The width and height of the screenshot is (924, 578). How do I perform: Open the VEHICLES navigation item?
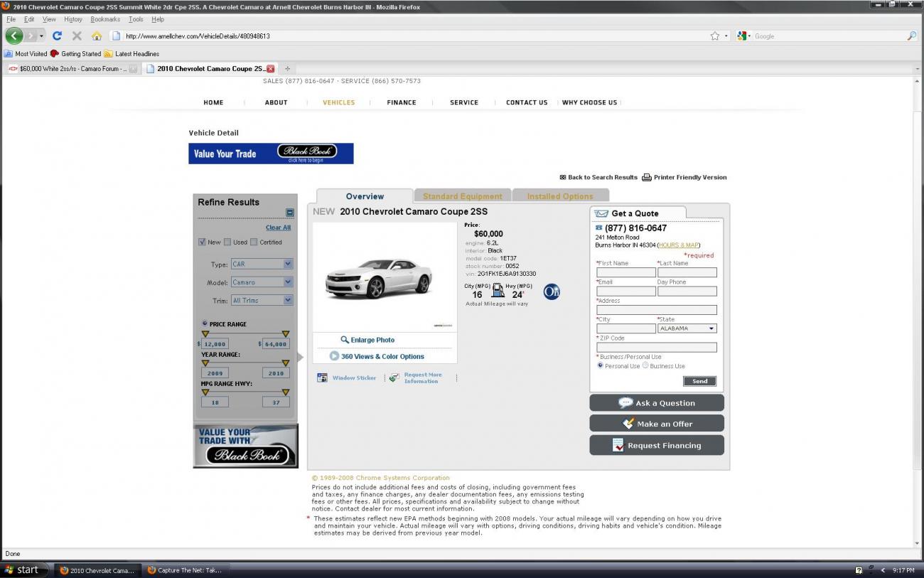tap(339, 102)
